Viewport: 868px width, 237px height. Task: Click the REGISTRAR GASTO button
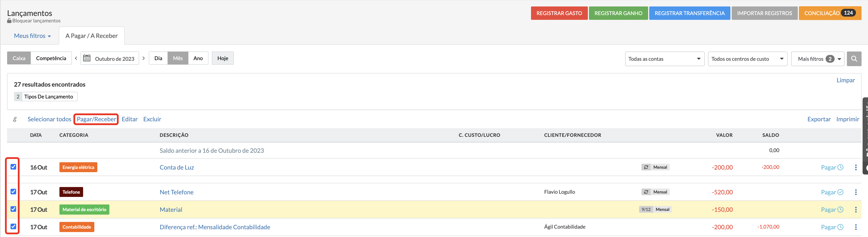click(559, 13)
